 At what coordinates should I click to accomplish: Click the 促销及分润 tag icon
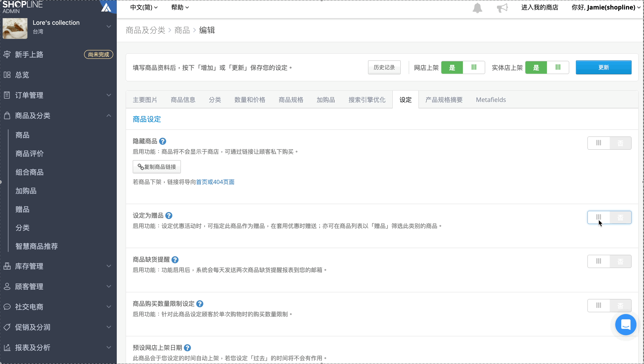point(7,327)
